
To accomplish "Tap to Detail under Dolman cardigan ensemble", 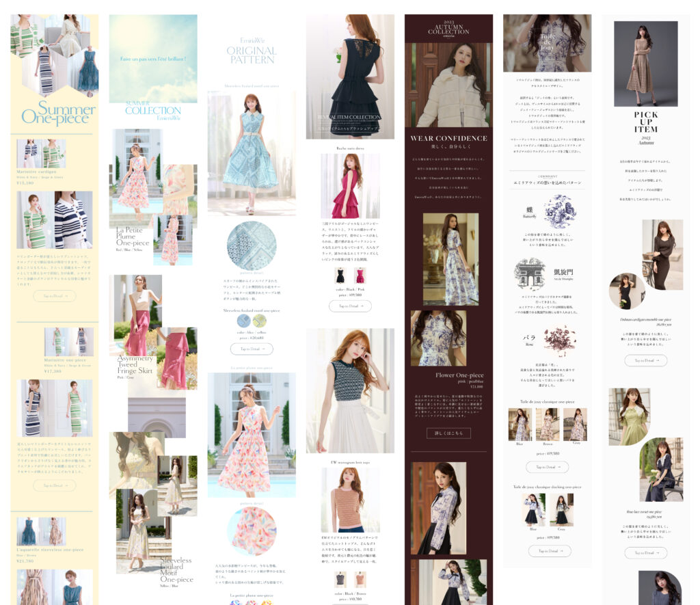I will point(645,360).
